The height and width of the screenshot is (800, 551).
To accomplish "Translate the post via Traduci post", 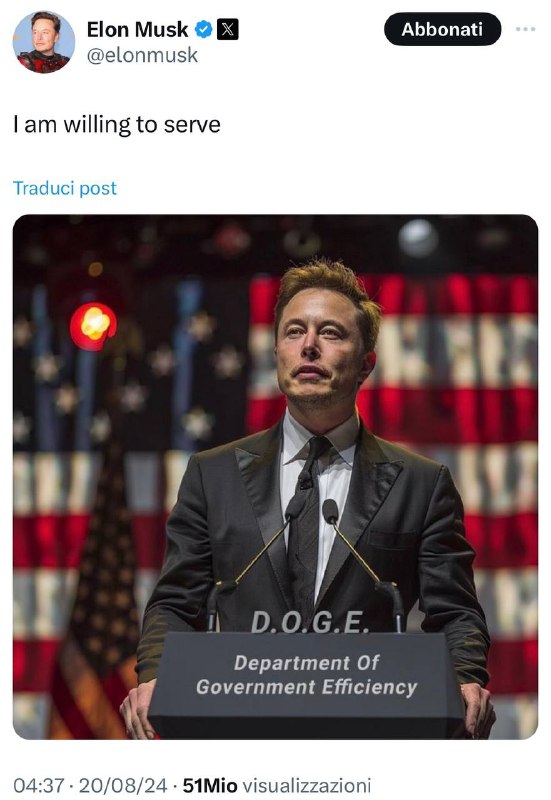I will pyautogui.click(x=65, y=188).
